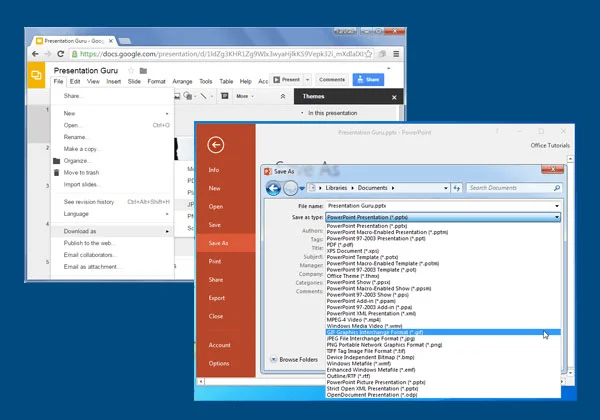This screenshot has width=600, height=420.
Task: Open the move-to-folder icon beside the title
Action: 143,70
